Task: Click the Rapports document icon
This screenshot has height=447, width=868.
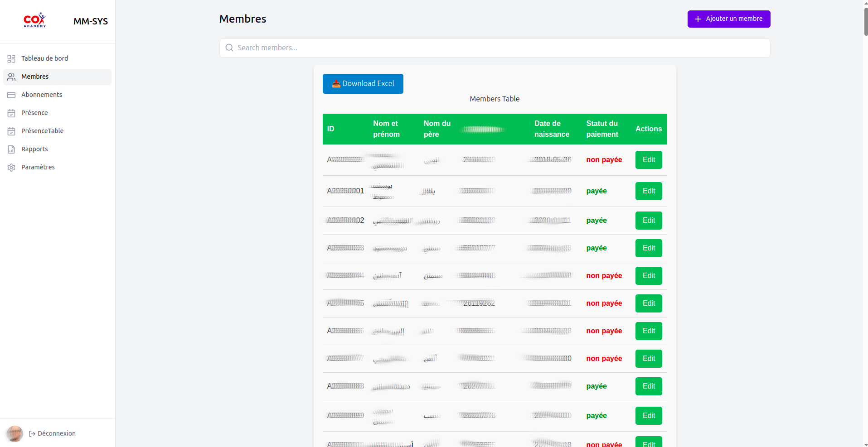Action: tap(11, 149)
